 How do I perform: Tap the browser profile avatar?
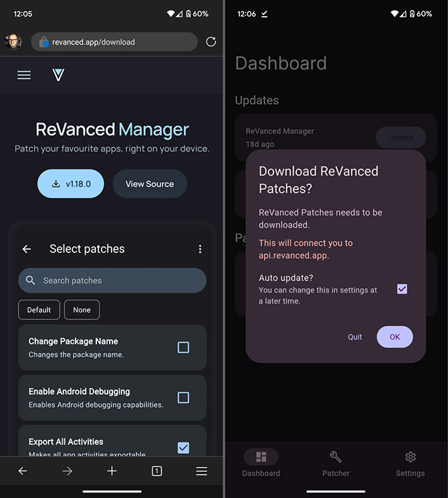(x=13, y=41)
